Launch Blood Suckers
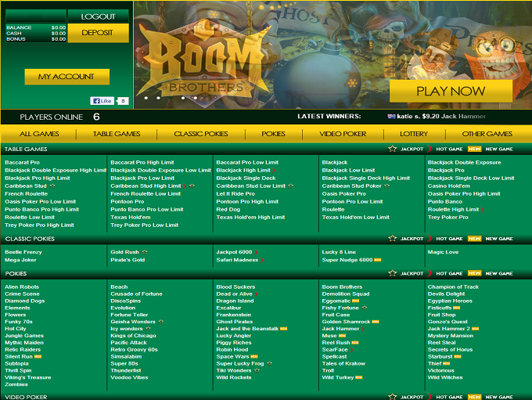This screenshot has width=532, height=400. (235, 287)
